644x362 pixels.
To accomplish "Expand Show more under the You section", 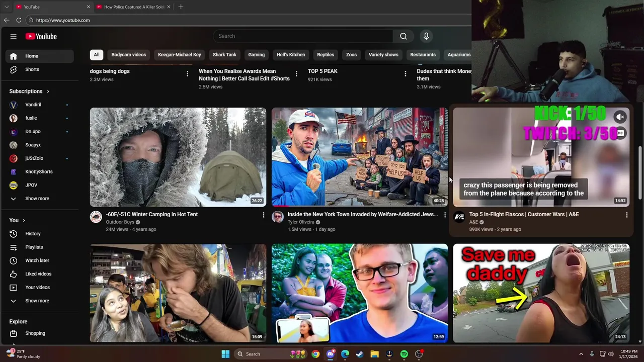I will click(40, 301).
